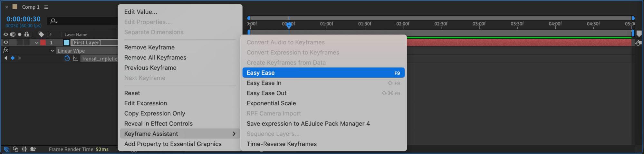Go to previous keyframe using left arrow
The width and height of the screenshot is (644, 154).
5,58
